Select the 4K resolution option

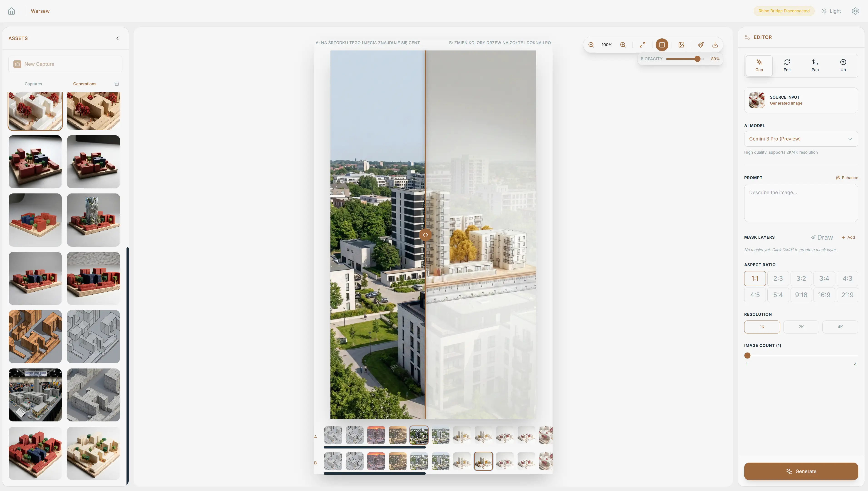(x=840, y=326)
